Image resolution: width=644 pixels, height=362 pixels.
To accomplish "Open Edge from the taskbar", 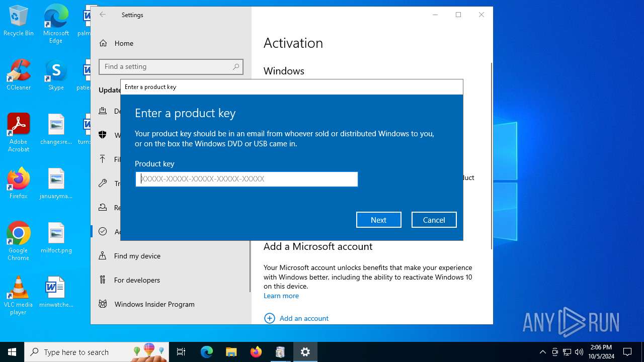I will tap(207, 352).
